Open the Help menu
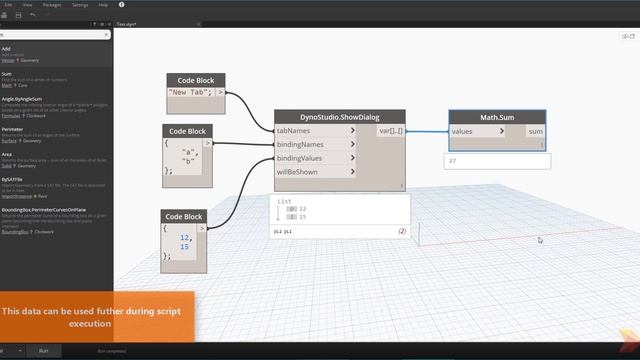Image resolution: width=640 pixels, height=360 pixels. point(103,5)
